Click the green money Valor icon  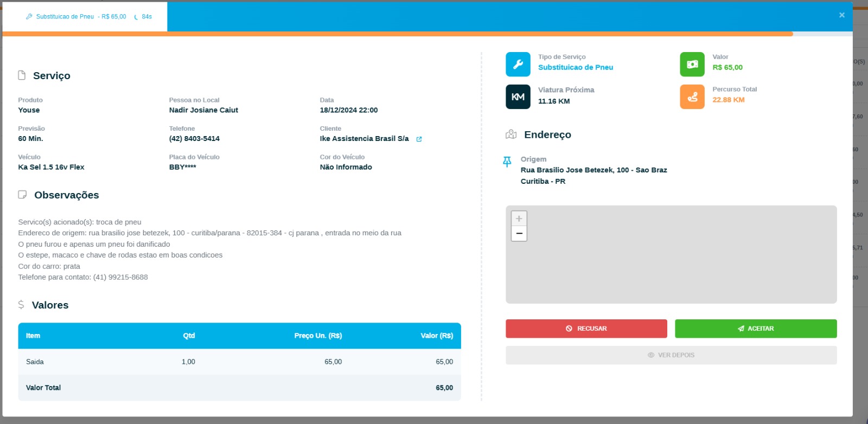pyautogui.click(x=692, y=65)
